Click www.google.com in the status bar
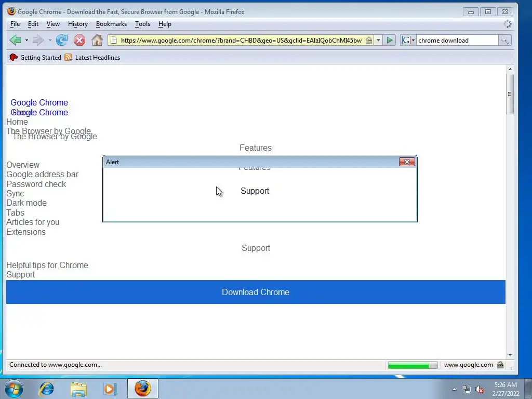 coord(468,365)
